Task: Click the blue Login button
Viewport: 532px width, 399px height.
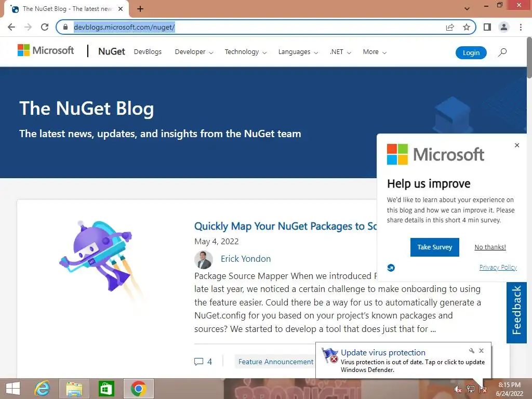Action: coord(471,52)
